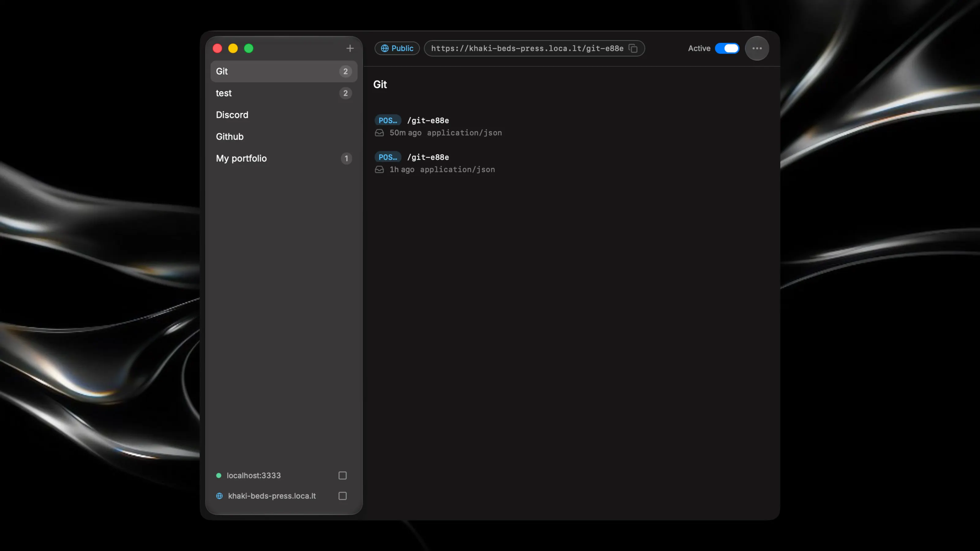Screen dimensions: 980x551
Task: Click the count badge 2 on test
Action: (x=345, y=93)
